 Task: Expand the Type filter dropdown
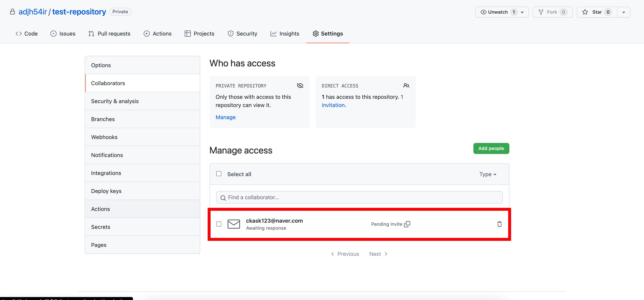tap(487, 174)
